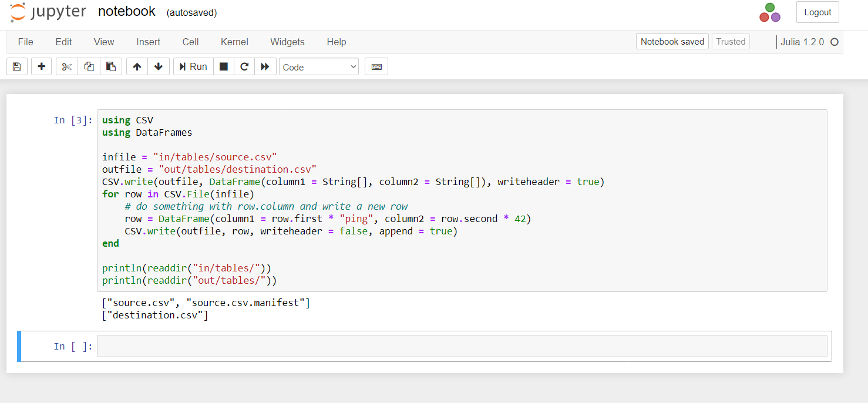Screen dimensions: 868x403
Task: Click the println readdir in/tables line
Action: (187, 268)
